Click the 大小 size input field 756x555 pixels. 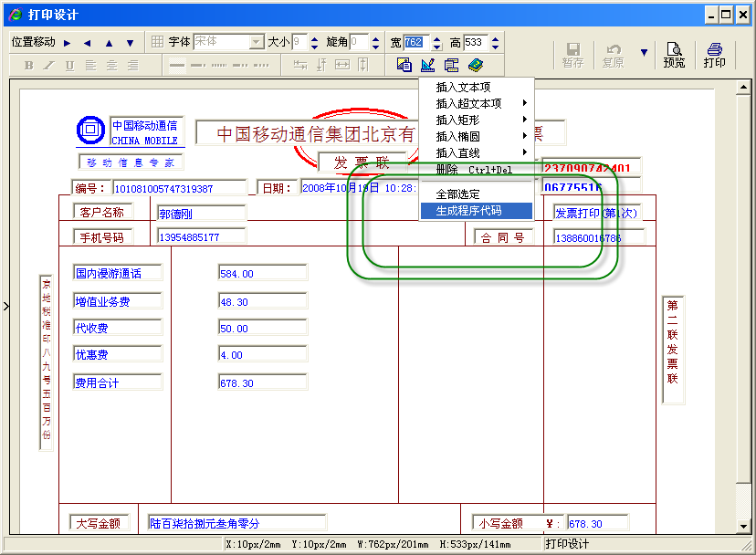tap(299, 42)
